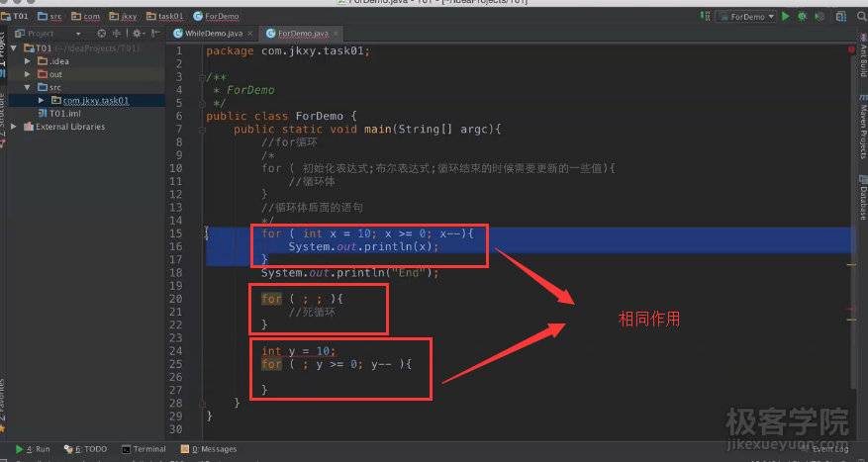Open the TODO tool window tab

click(x=85, y=449)
